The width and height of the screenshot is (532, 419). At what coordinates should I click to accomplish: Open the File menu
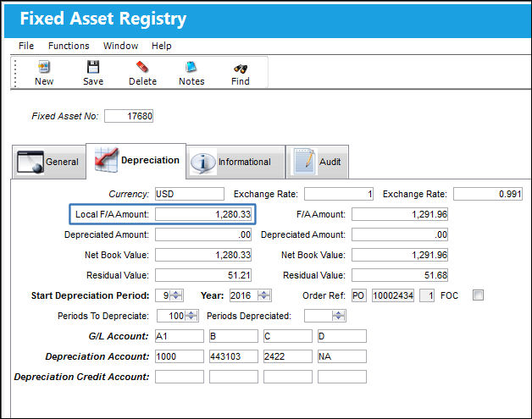(x=26, y=46)
